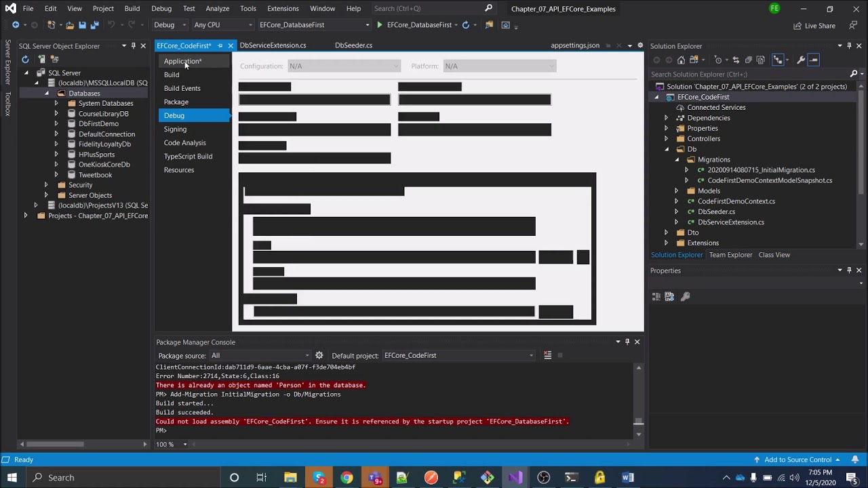
Task: Expand the Security node in Object Explorer
Action: 46,184
